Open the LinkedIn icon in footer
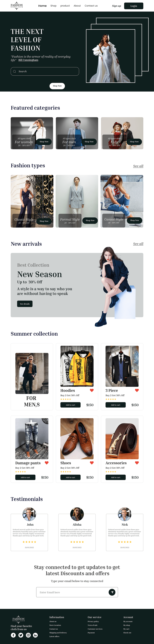This screenshot has width=154, height=644. tap(35, 635)
